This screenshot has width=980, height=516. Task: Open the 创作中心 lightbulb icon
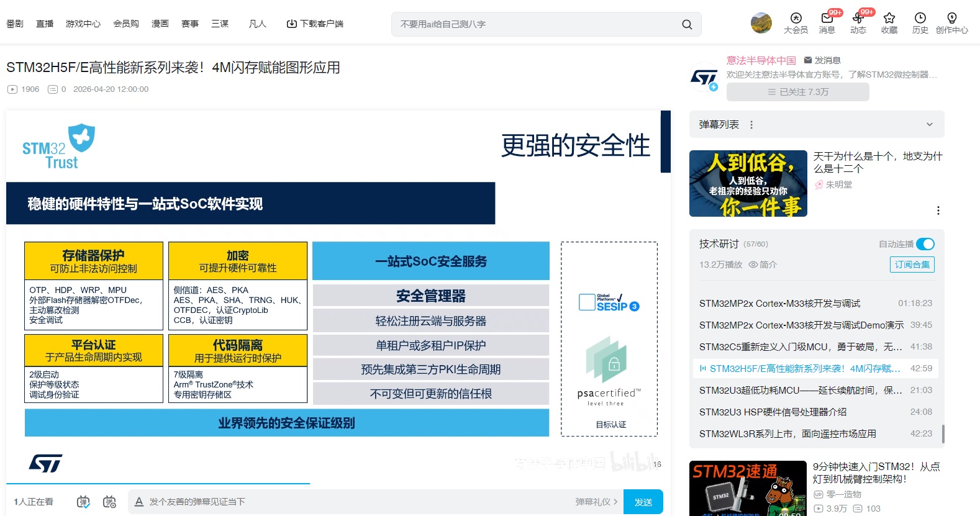(x=951, y=23)
